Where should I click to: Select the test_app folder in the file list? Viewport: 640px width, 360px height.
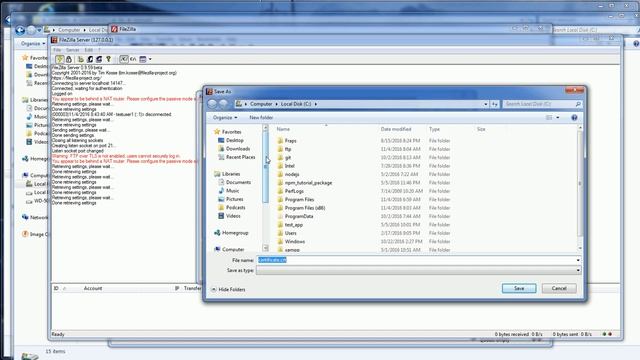pyautogui.click(x=294, y=225)
